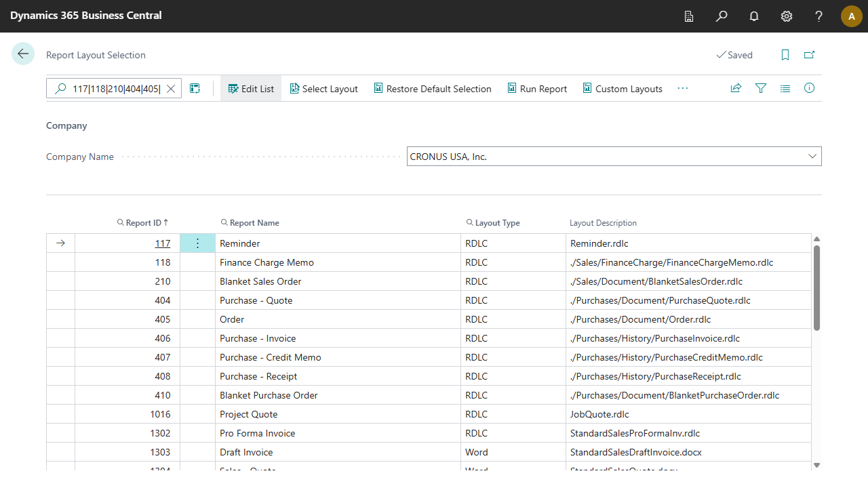Open the Help question mark
The width and height of the screenshot is (868, 488).
[x=819, y=16]
